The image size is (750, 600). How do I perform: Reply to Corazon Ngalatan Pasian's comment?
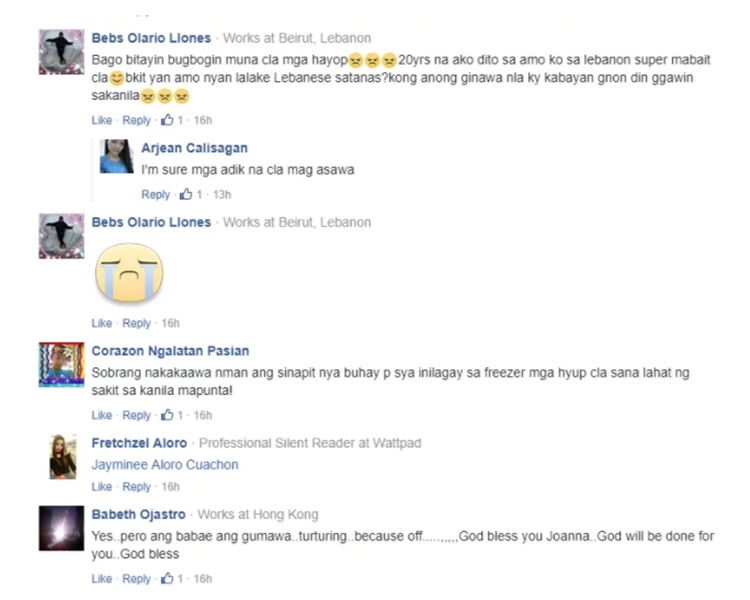[x=136, y=415]
